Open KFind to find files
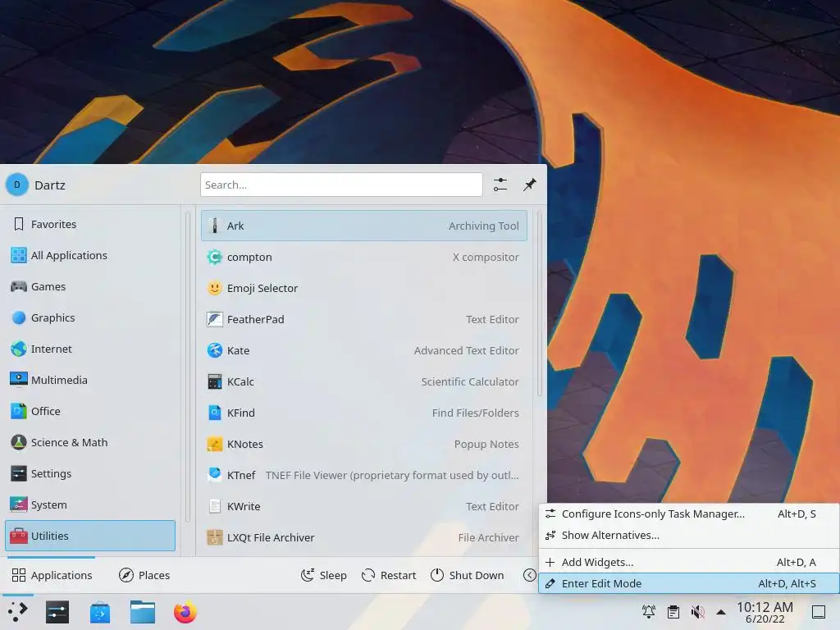The width and height of the screenshot is (840, 630). [363, 413]
